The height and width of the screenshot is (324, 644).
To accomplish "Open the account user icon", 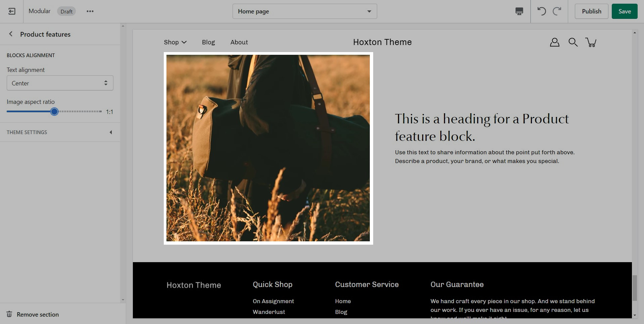I will 554,42.
